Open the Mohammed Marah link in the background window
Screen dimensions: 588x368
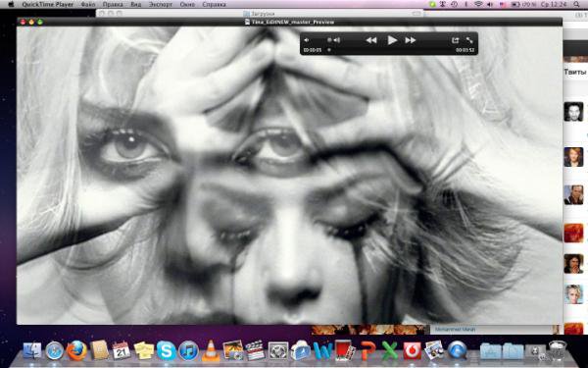(455, 330)
